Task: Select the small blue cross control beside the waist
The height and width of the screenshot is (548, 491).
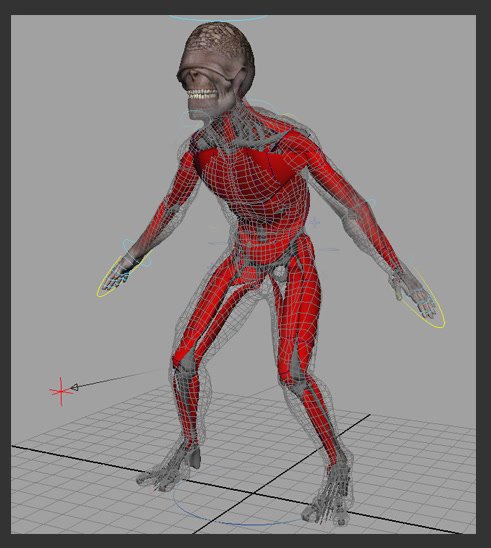Action: 315,222
